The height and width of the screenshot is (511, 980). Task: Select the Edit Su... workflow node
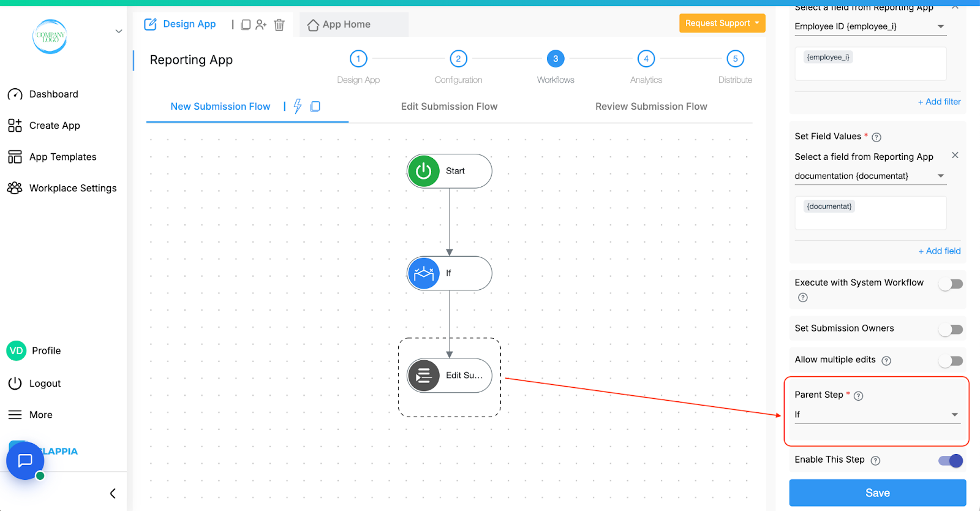pyautogui.click(x=450, y=376)
